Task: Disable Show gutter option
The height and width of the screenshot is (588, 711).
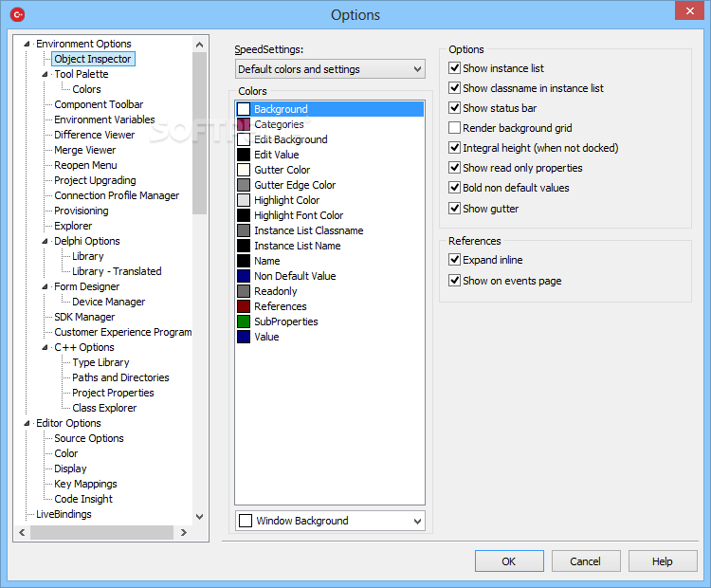Action: pyautogui.click(x=454, y=209)
